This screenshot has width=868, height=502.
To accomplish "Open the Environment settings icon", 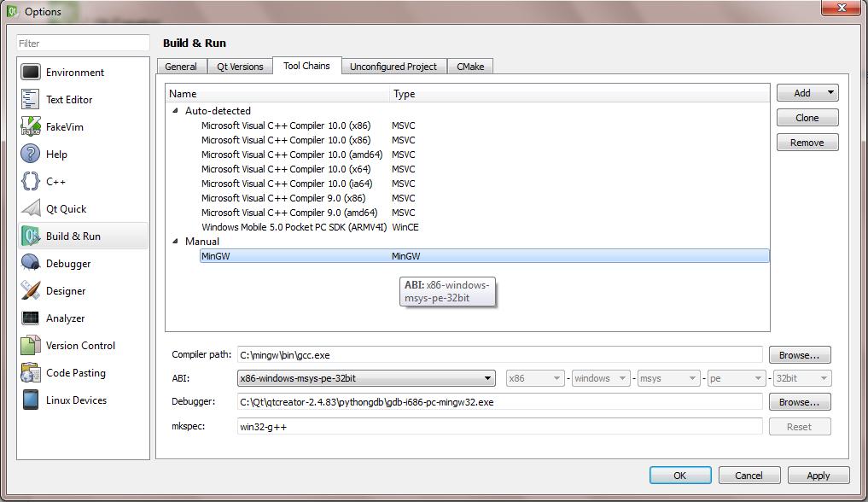I will (x=31, y=72).
